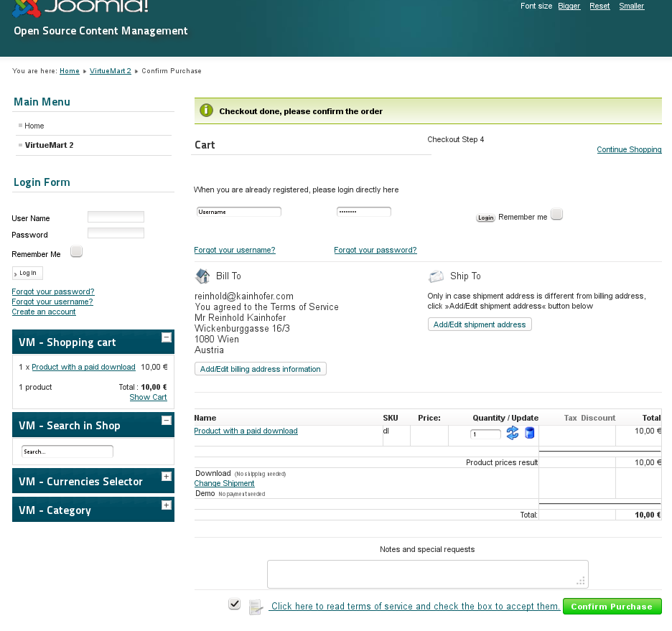Screen dimensions: 672x631
Task: Read terms of service link
Action: 414,606
